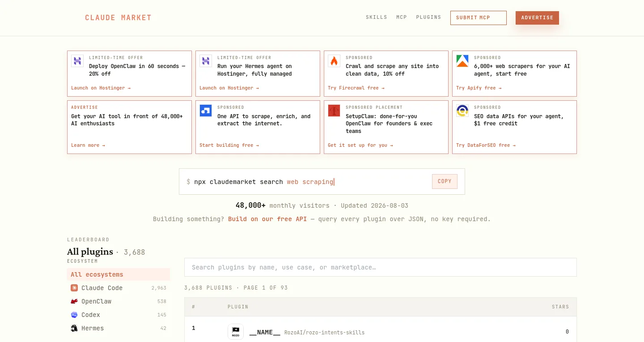
Task: Click the blue logo on the 'One API to scrape' ad
Action: pos(206,111)
